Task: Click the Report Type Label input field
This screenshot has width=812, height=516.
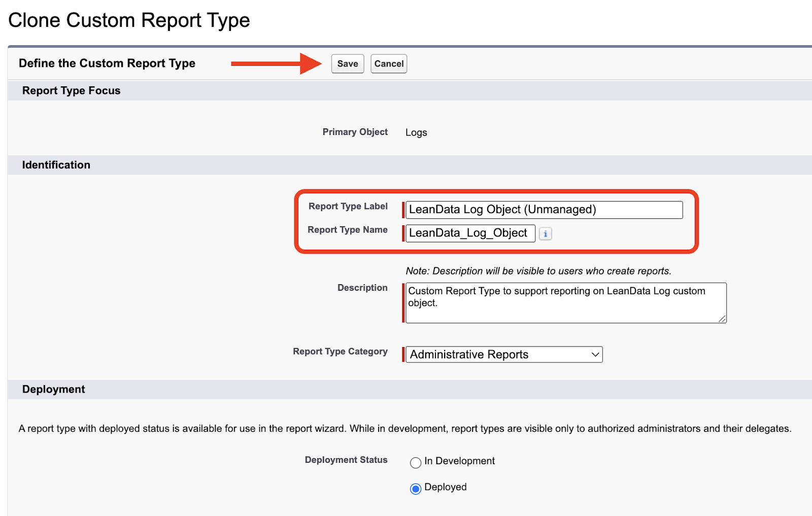Action: (544, 210)
